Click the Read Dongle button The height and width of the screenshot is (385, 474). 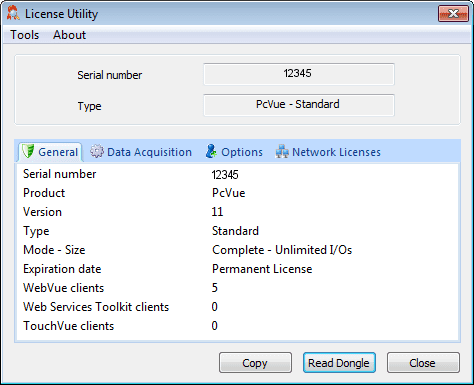339,363
